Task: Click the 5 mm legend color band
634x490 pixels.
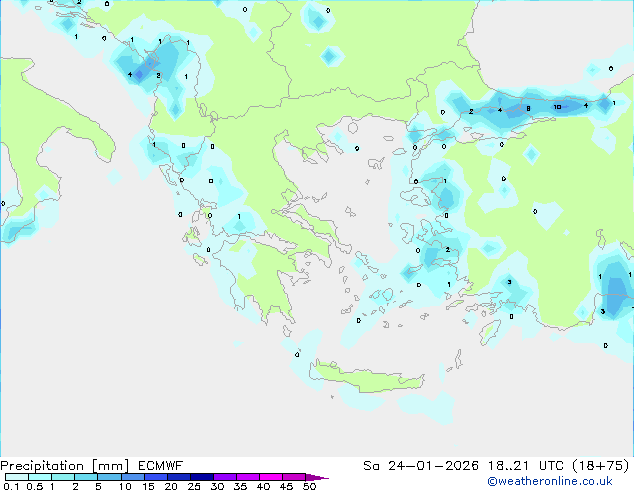Action: (x=110, y=478)
